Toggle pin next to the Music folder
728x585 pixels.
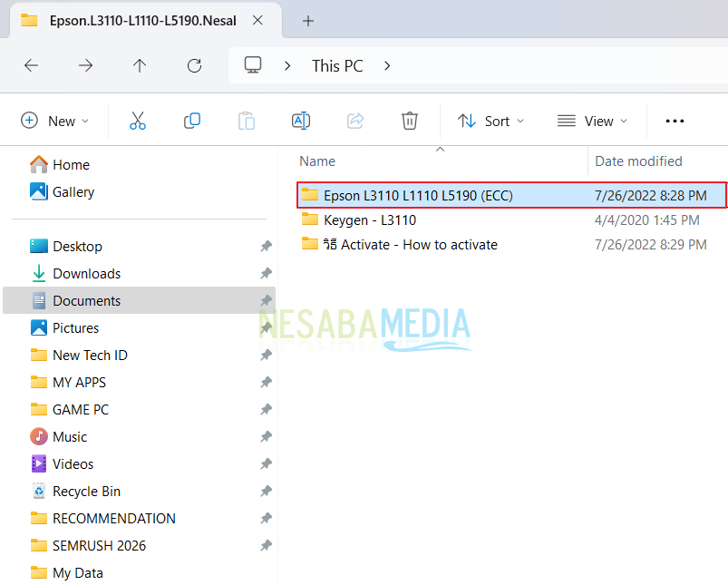click(266, 437)
